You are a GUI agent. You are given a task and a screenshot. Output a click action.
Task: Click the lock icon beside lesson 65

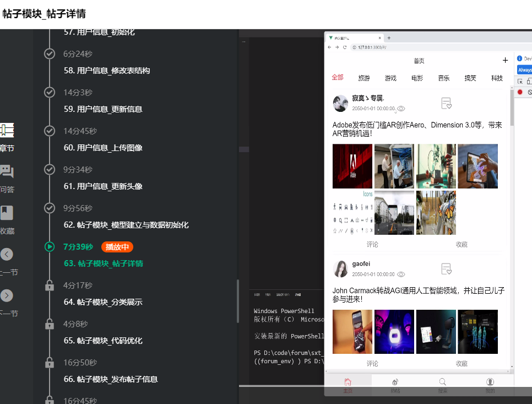coord(50,324)
